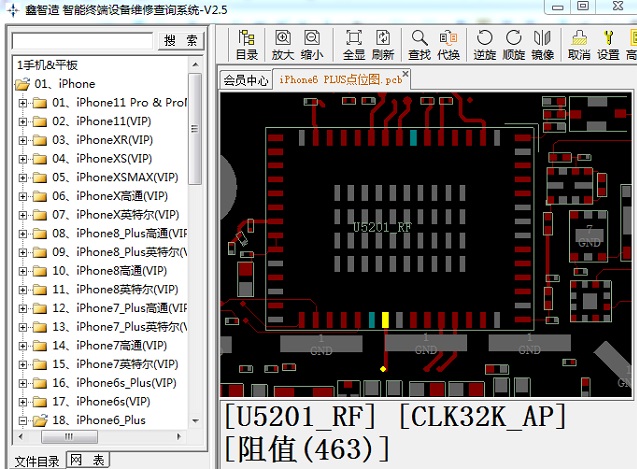
Task: Click the [U5201_RF] status text
Action: 300,416
